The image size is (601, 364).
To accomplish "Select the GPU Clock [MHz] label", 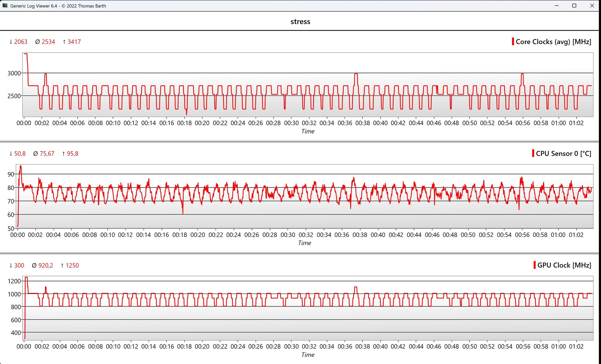I will click(564, 265).
